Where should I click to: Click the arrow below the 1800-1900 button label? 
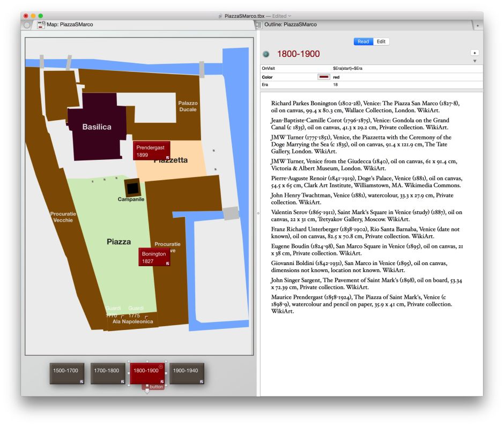[x=147, y=392]
